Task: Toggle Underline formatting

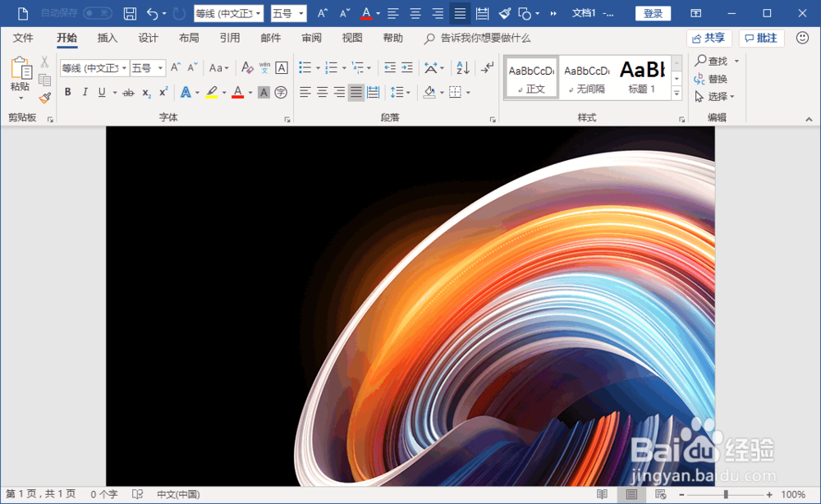Action: click(x=102, y=93)
